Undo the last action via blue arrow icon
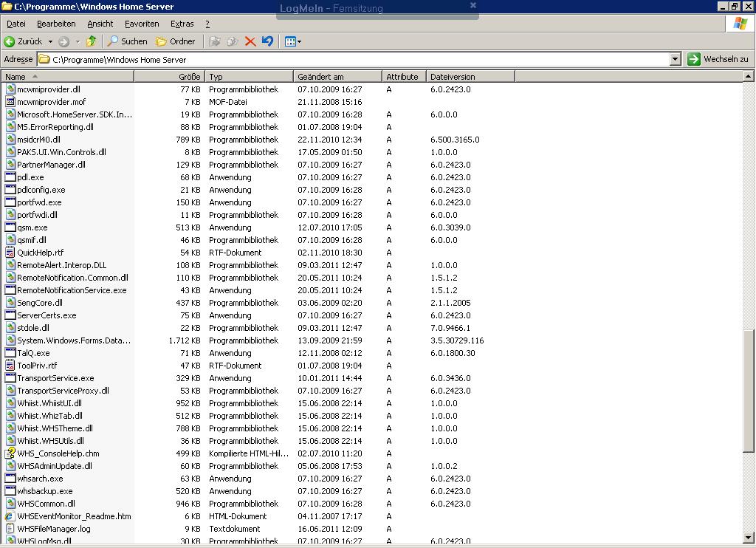The width and height of the screenshot is (756, 548). (x=267, y=41)
